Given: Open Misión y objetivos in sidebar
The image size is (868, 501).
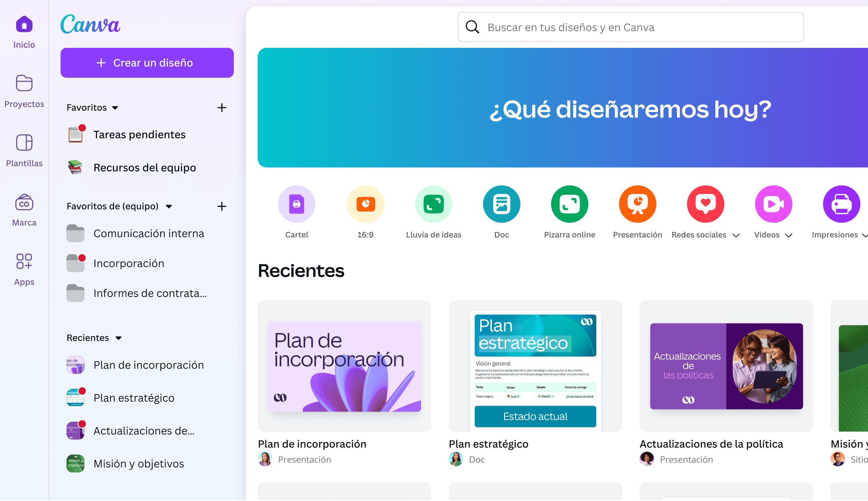Looking at the screenshot, I should (139, 464).
